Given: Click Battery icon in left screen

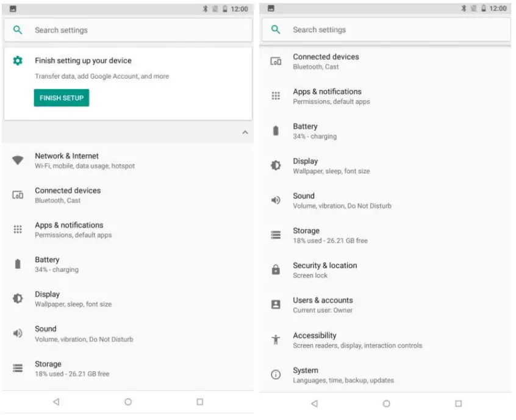Looking at the screenshot, I should coord(18,264).
